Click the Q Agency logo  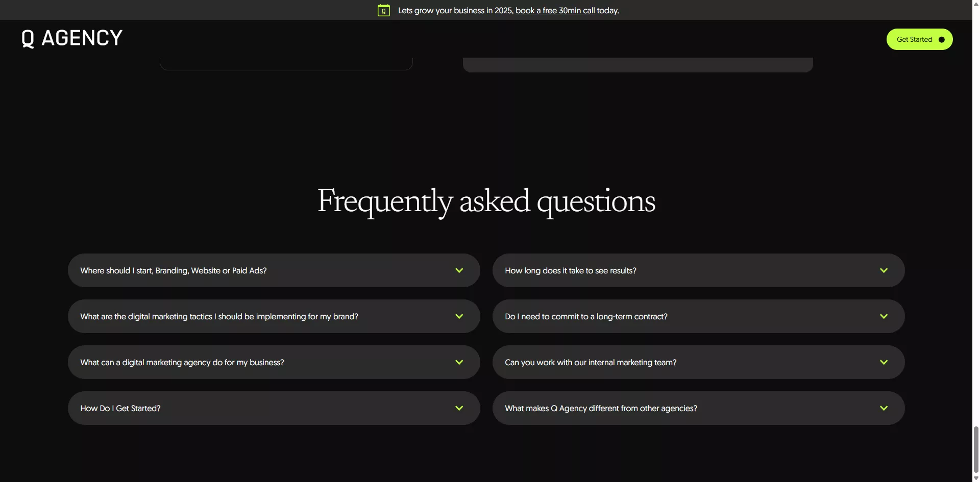(x=71, y=38)
